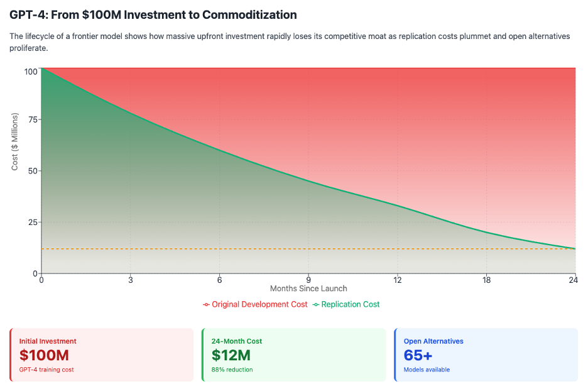Click the 24-Month Cost heading

pyautogui.click(x=237, y=341)
